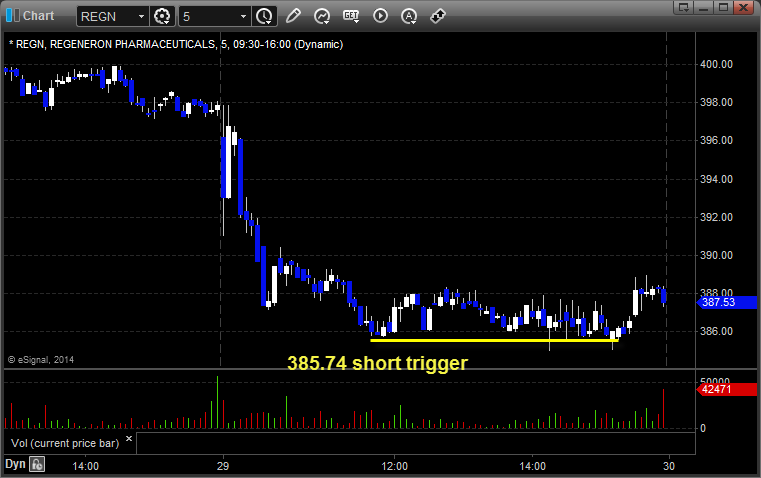Open the studies chart-line icon menu
Screen dimensions: 761x478
(x=322, y=16)
